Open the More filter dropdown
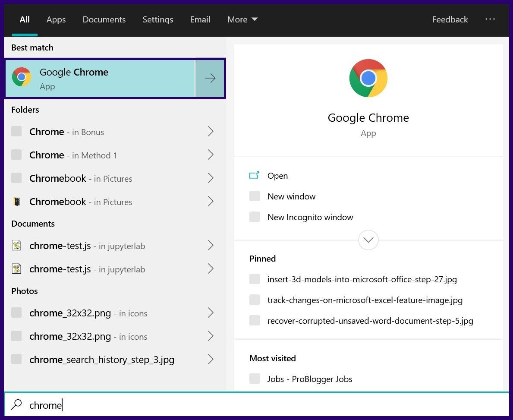The height and width of the screenshot is (420, 513). 242,19
